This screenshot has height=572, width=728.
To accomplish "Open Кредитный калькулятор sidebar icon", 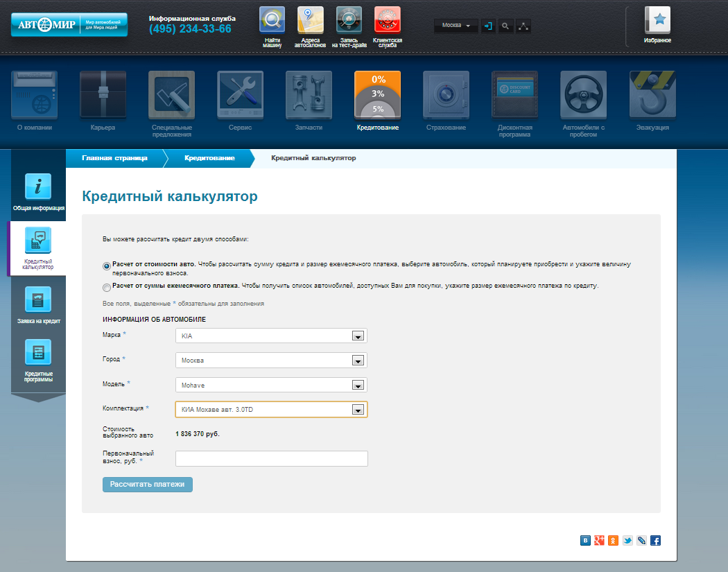I will (x=38, y=241).
